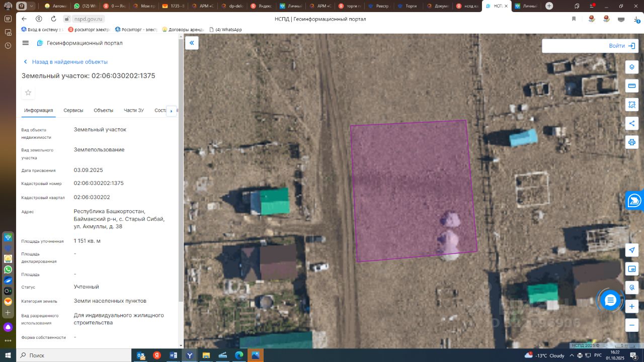Click the area value 1 151 кв. м
Image resolution: width=644 pixels, height=362 pixels.
tap(87, 241)
